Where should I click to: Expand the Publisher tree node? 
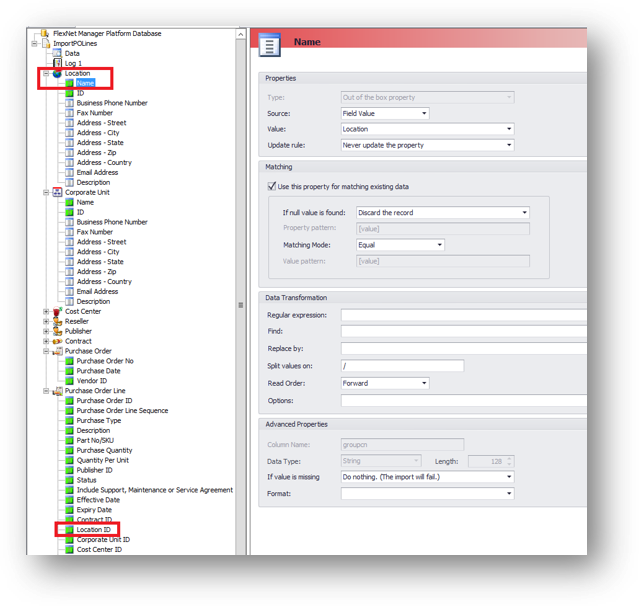(46, 331)
